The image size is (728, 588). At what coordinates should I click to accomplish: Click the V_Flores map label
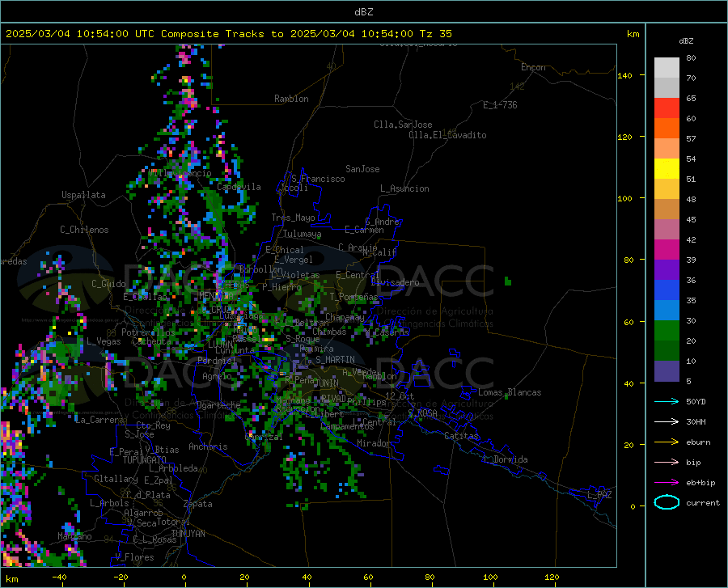[134, 557]
